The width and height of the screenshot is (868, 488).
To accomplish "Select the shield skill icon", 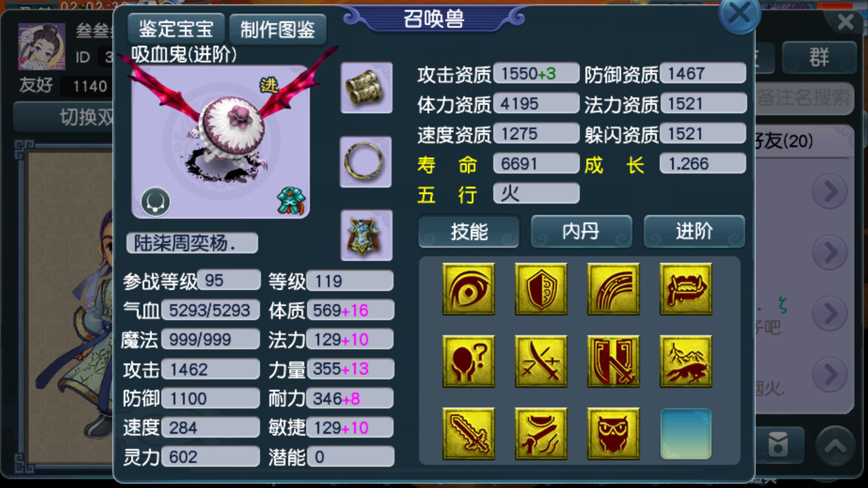I will [541, 289].
